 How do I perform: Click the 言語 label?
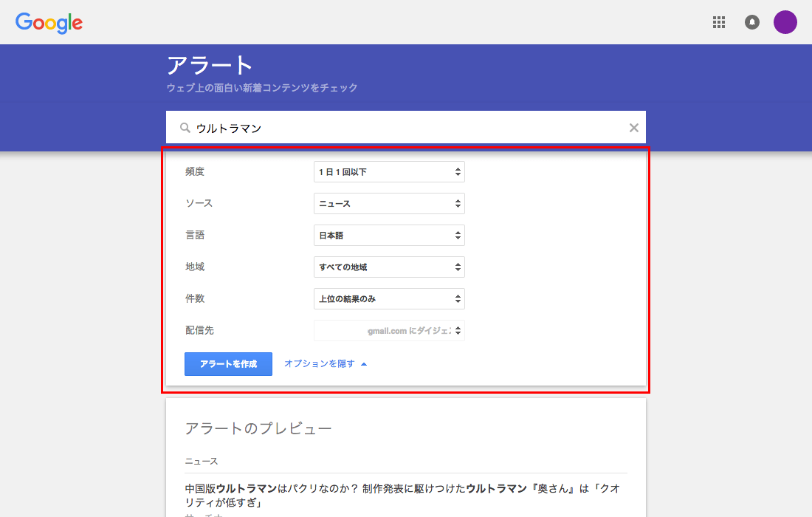point(195,235)
